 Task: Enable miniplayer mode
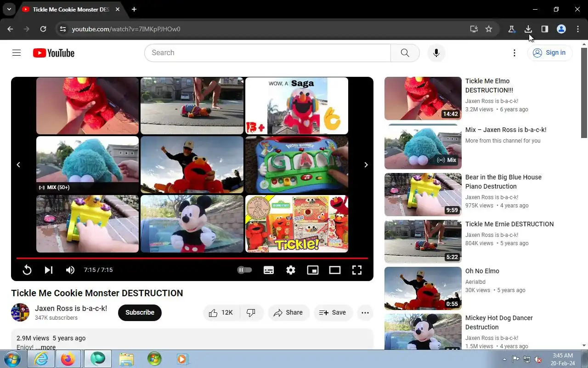click(313, 270)
